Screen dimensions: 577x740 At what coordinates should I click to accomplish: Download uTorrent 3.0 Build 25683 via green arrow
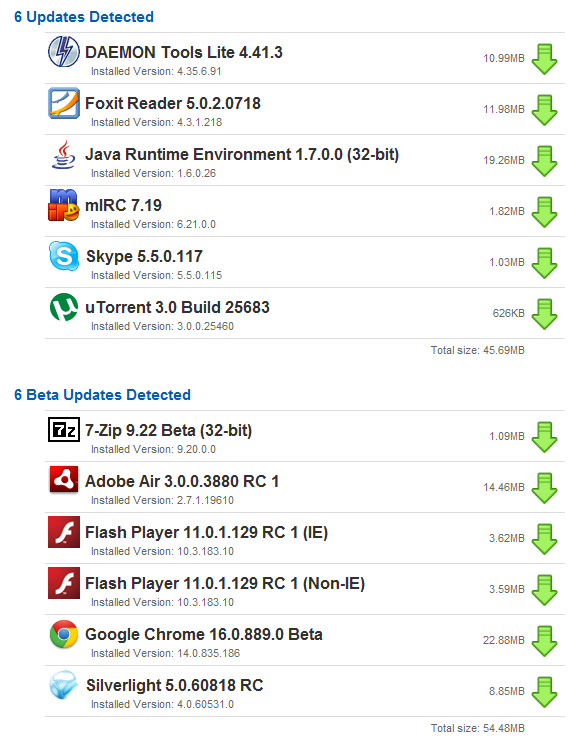[x=544, y=314]
